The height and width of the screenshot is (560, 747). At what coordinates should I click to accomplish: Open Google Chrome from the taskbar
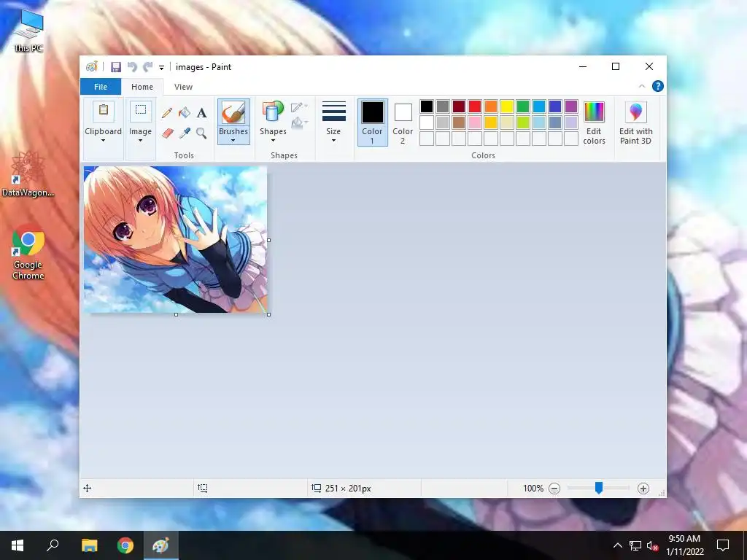(x=125, y=545)
